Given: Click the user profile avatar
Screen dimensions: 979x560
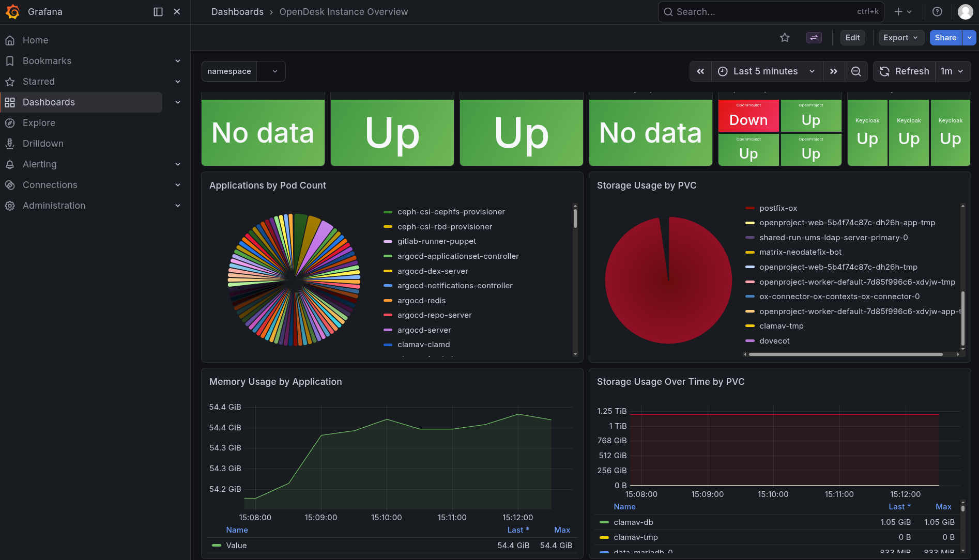Looking at the screenshot, I should (965, 12).
